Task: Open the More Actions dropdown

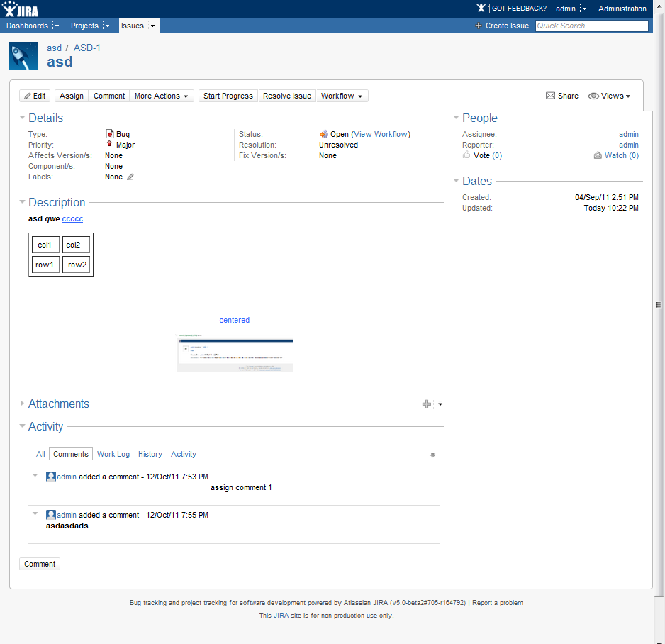Action: pyautogui.click(x=162, y=96)
